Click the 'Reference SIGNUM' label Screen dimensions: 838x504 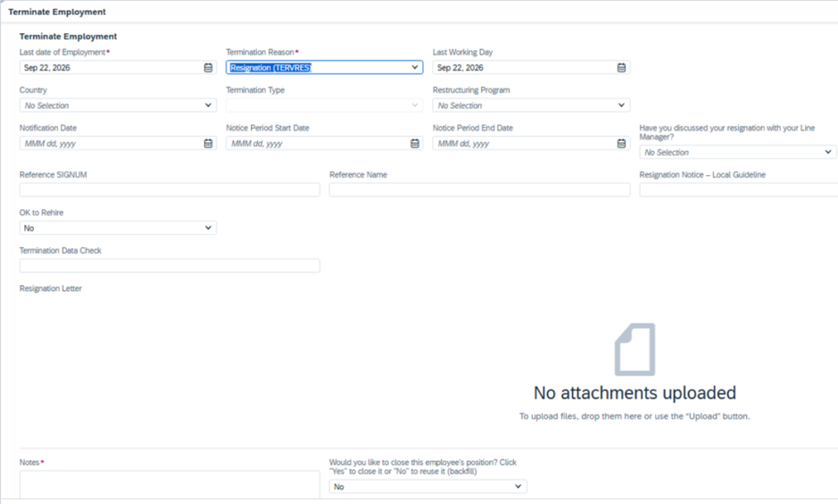tap(53, 175)
